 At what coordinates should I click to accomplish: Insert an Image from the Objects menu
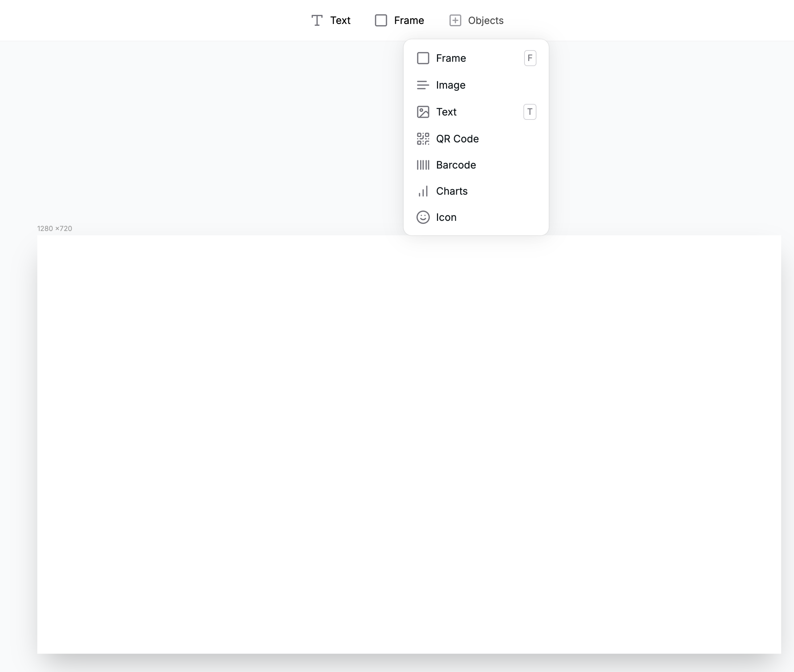[x=450, y=85]
